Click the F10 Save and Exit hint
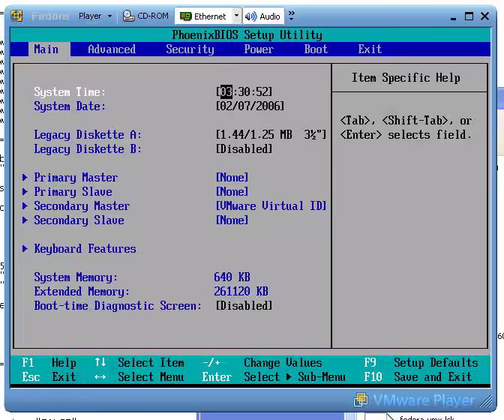 pos(418,377)
